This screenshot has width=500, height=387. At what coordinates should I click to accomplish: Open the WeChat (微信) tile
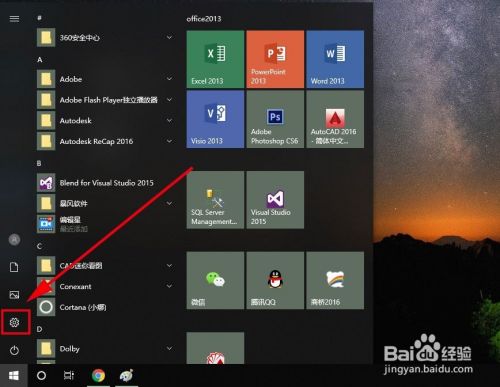(x=215, y=280)
